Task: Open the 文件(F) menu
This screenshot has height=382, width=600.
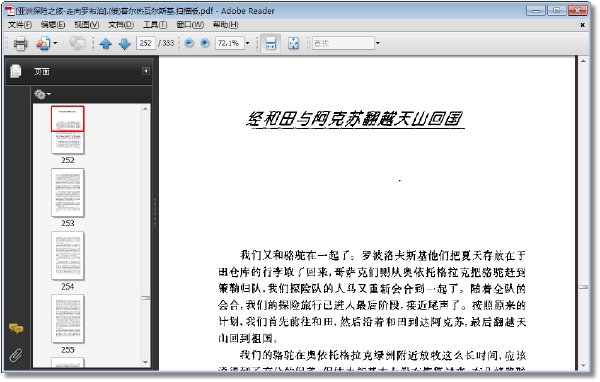Action: [x=20, y=25]
